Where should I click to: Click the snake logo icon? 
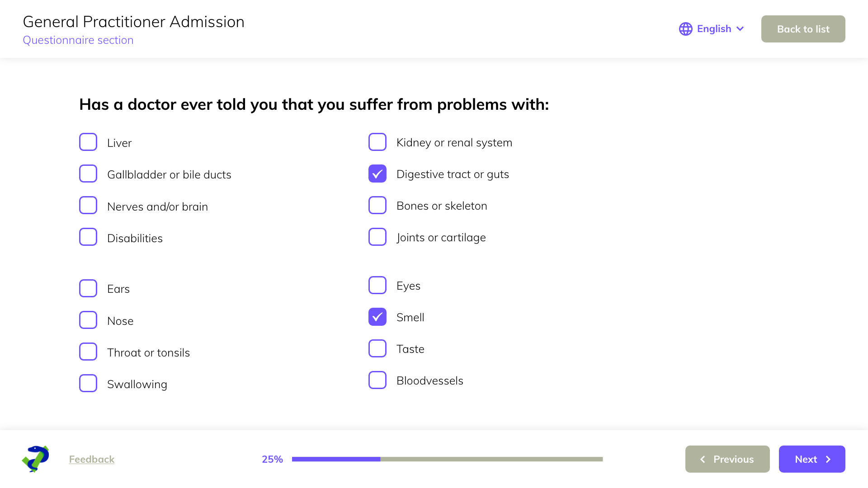coord(35,459)
